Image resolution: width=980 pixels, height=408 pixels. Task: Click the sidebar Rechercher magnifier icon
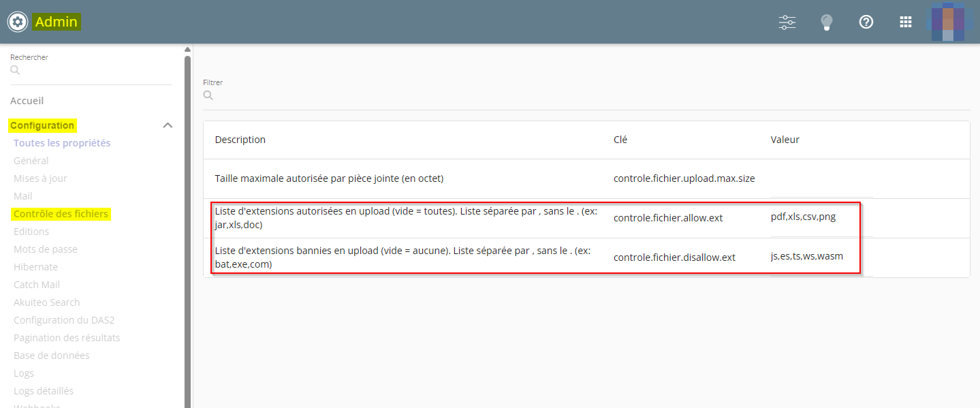[x=16, y=69]
